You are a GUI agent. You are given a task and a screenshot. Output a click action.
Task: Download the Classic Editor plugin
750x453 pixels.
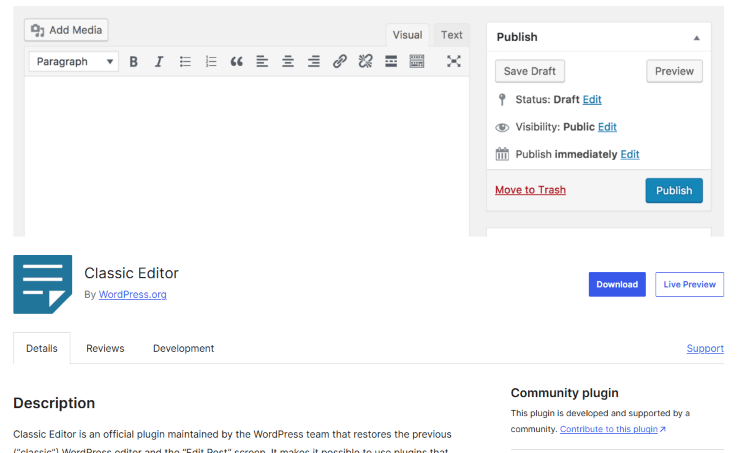[617, 284]
